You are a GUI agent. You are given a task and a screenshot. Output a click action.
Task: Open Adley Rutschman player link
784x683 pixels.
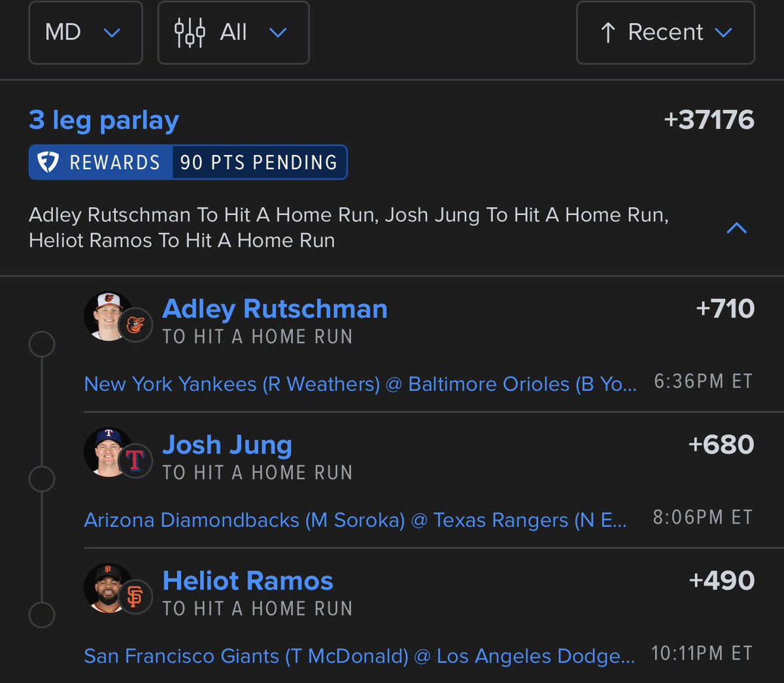[x=275, y=308]
